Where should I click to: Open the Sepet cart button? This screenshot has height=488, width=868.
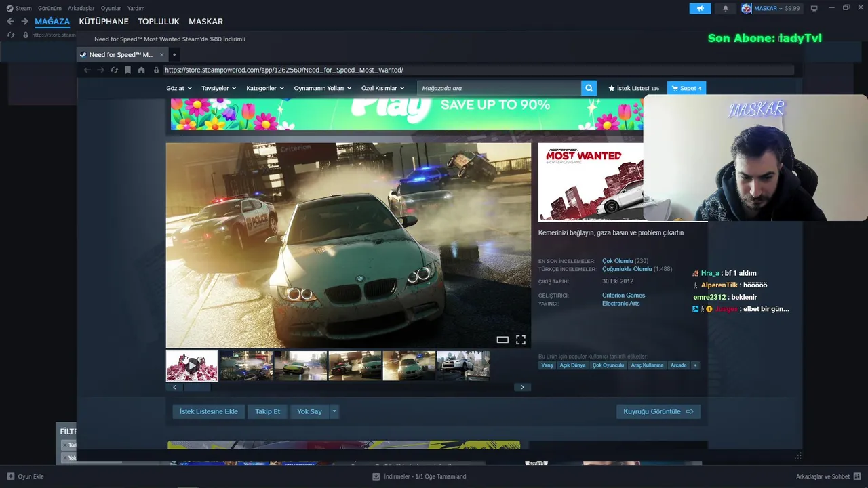click(x=686, y=88)
